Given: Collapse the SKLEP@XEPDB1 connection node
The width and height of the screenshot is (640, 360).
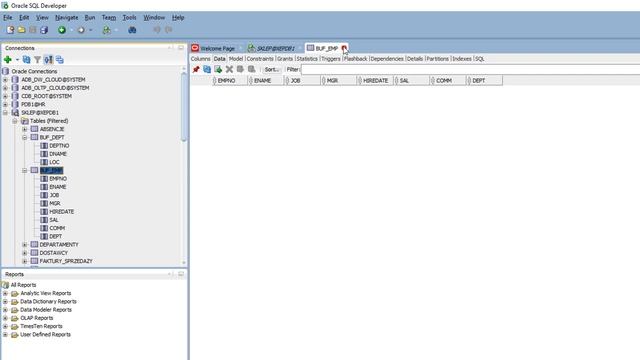Looking at the screenshot, I should click(5, 112).
